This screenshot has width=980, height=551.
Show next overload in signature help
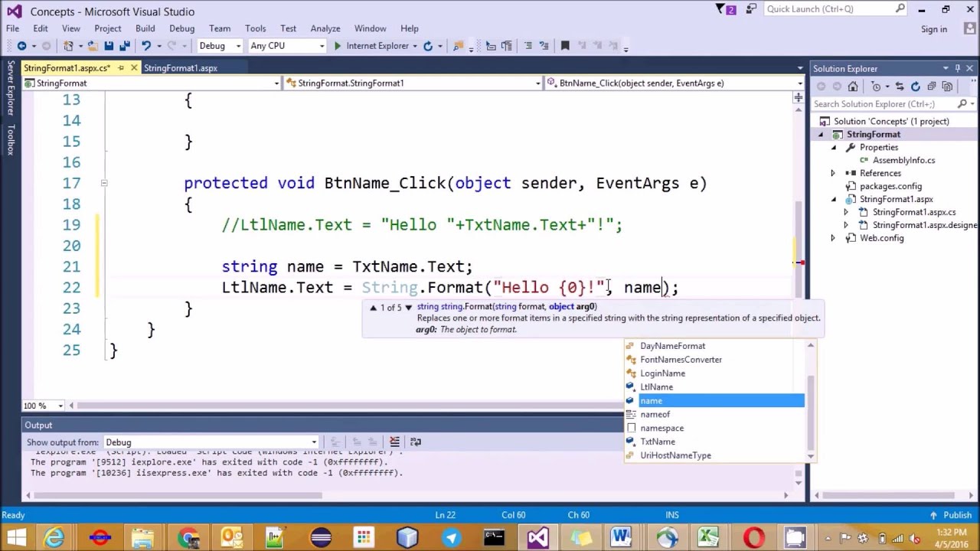click(x=408, y=308)
